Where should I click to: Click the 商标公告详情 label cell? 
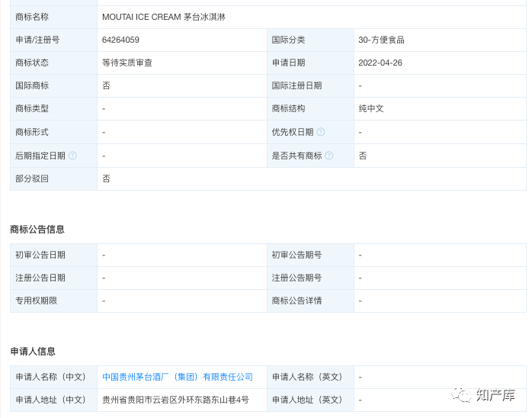pos(296,301)
